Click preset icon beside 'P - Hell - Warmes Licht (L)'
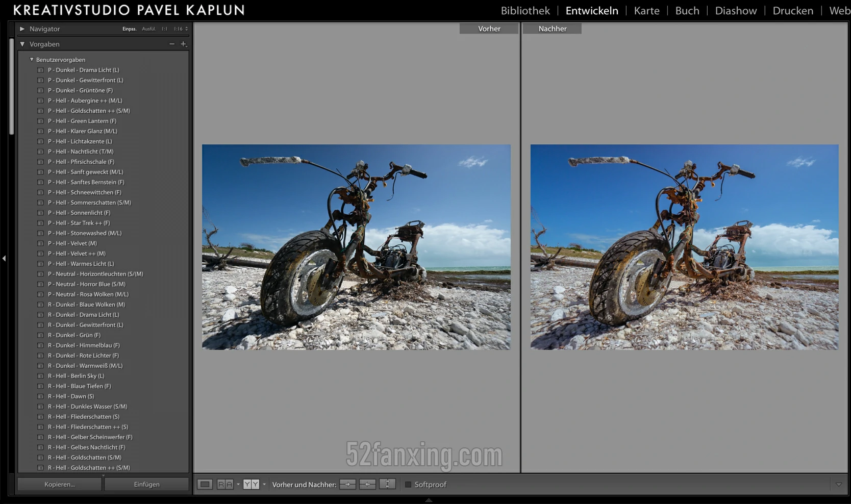 coord(40,264)
